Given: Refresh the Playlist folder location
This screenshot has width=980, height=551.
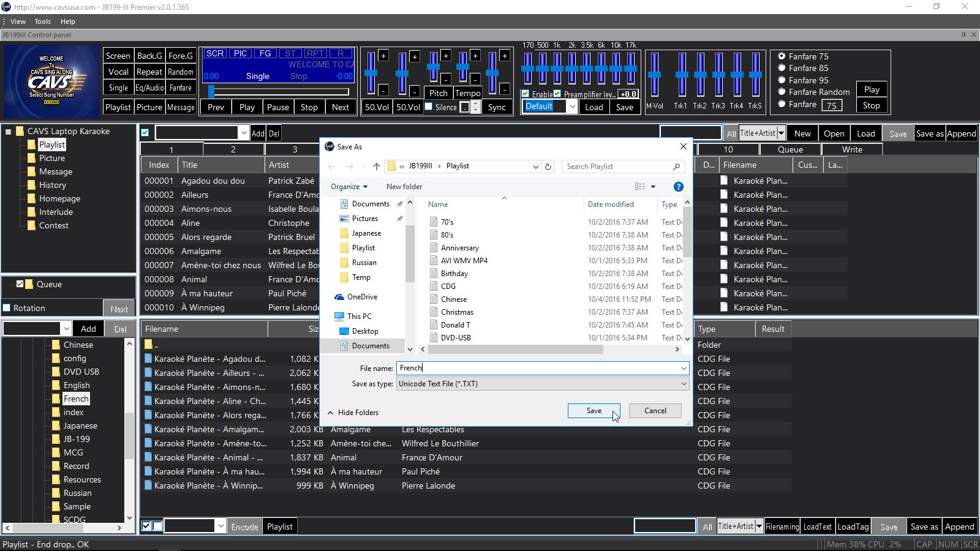Looking at the screenshot, I should pos(548,167).
